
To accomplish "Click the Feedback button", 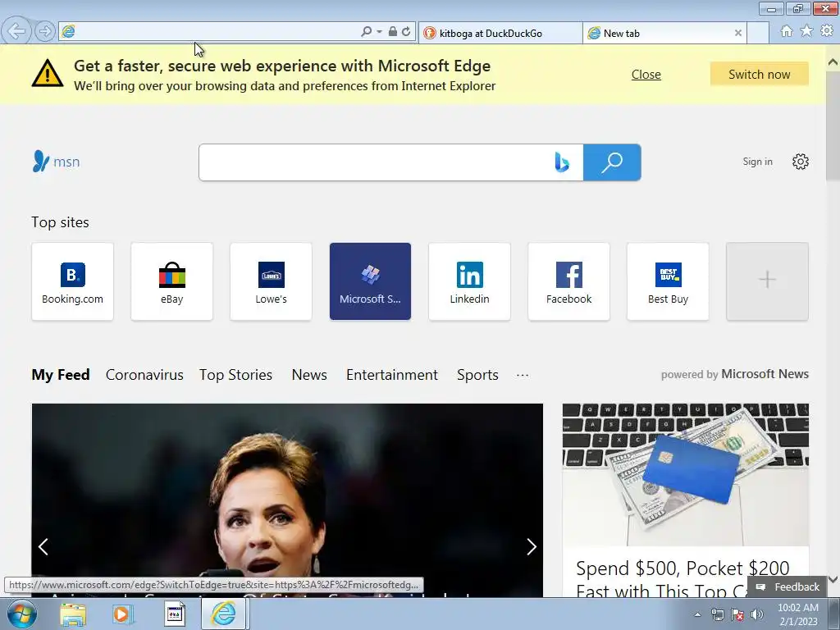I will pos(788,587).
